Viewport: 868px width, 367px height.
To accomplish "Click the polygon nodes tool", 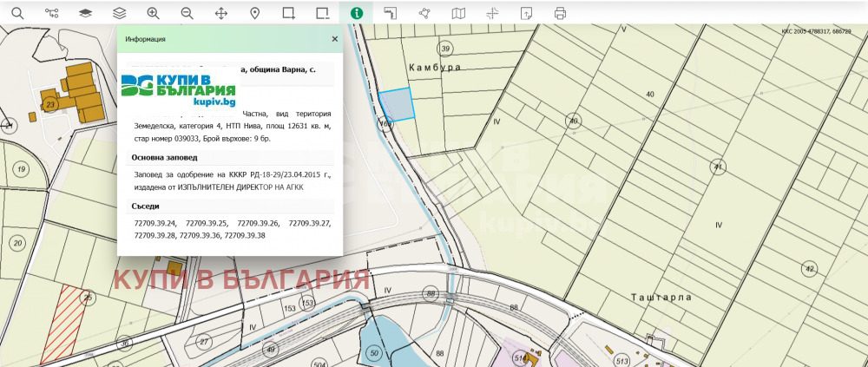I will 424,13.
